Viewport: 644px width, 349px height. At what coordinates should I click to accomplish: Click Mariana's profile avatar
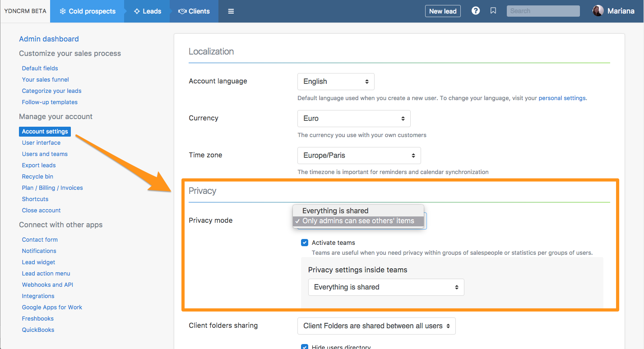[598, 11]
